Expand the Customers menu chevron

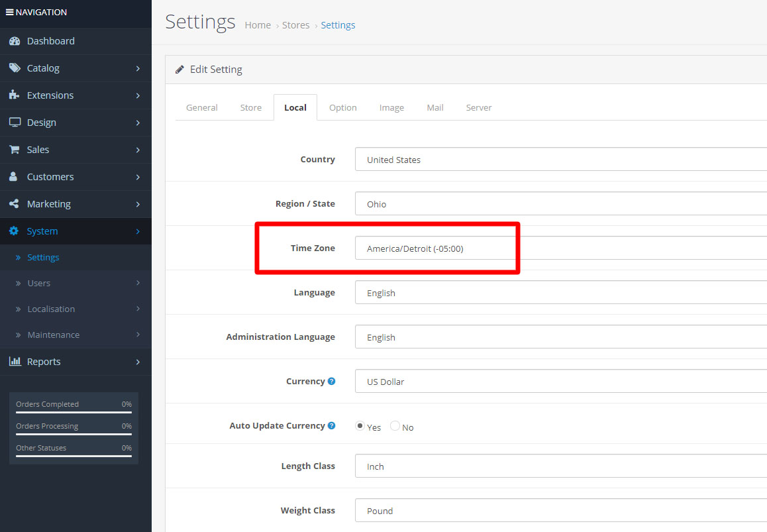[138, 177]
